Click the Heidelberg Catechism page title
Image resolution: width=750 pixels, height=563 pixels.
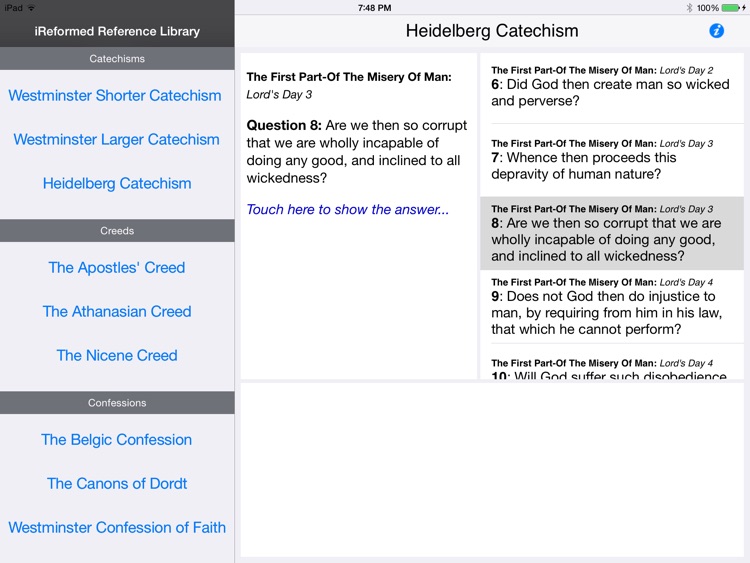(492, 31)
